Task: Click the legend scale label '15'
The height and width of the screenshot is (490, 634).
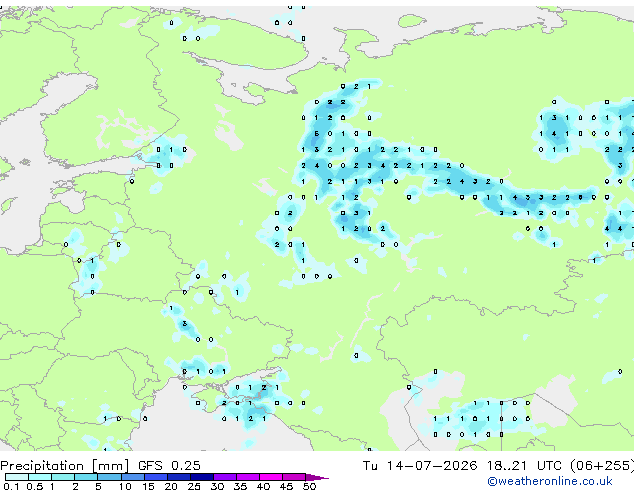Action: [x=148, y=486]
